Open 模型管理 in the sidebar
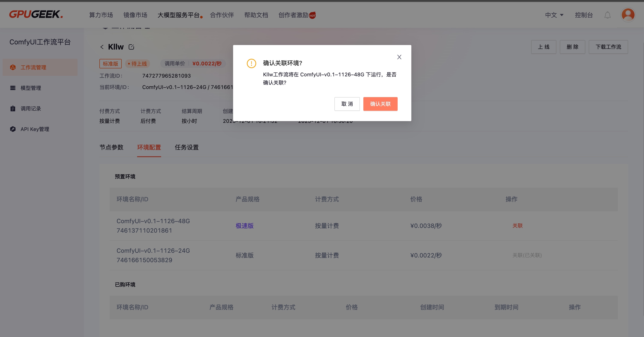The image size is (644, 337). pos(31,88)
